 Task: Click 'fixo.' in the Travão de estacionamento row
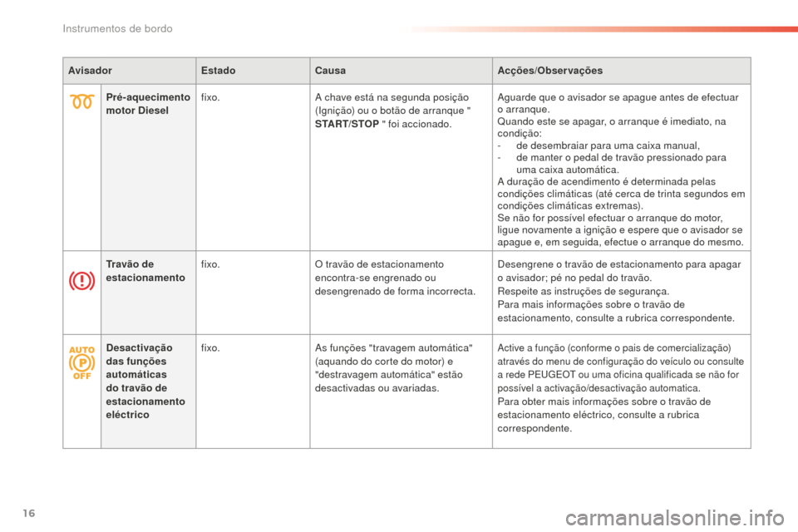click(210, 264)
